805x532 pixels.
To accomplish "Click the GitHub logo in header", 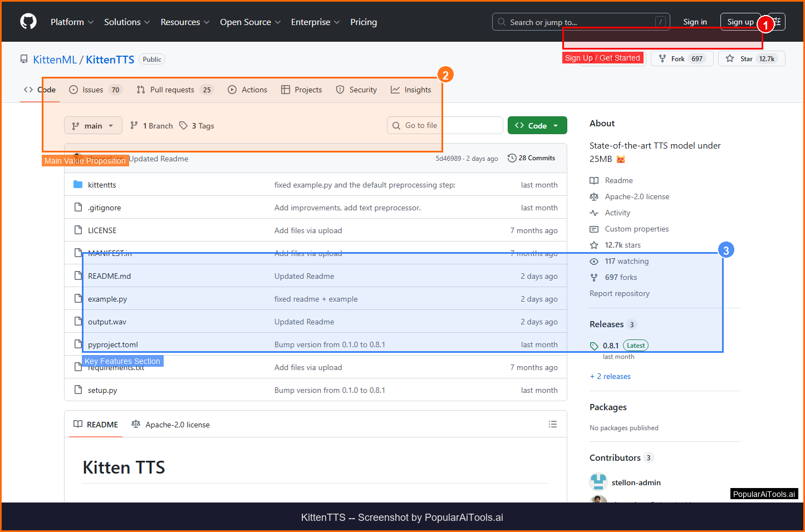I will pos(28,22).
